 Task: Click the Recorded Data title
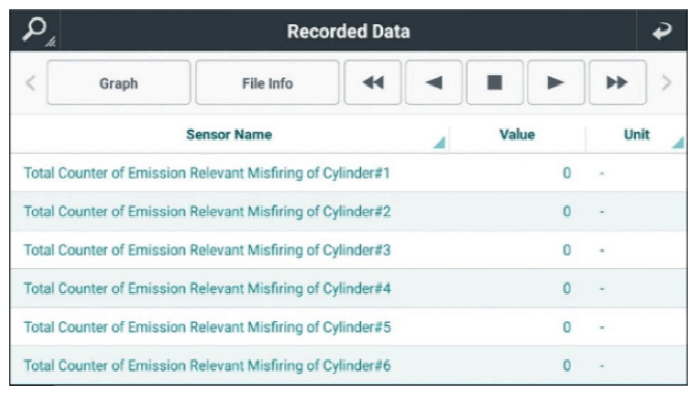348,32
